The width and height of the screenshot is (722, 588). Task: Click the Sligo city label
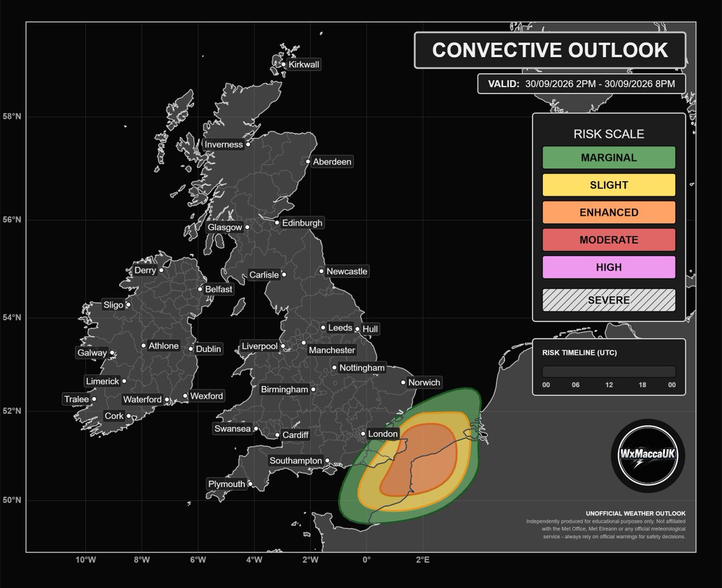113,305
